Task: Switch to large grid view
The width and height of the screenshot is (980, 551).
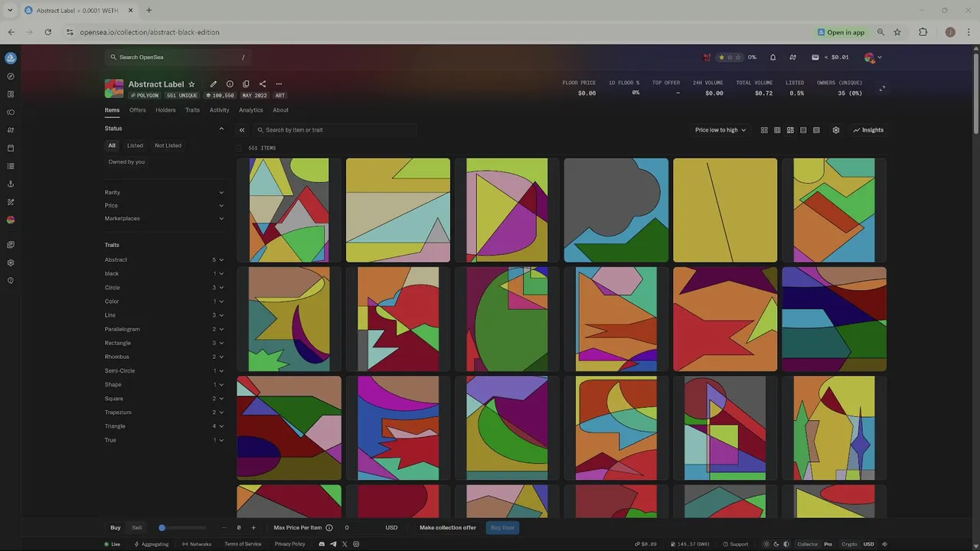Action: coord(764,130)
